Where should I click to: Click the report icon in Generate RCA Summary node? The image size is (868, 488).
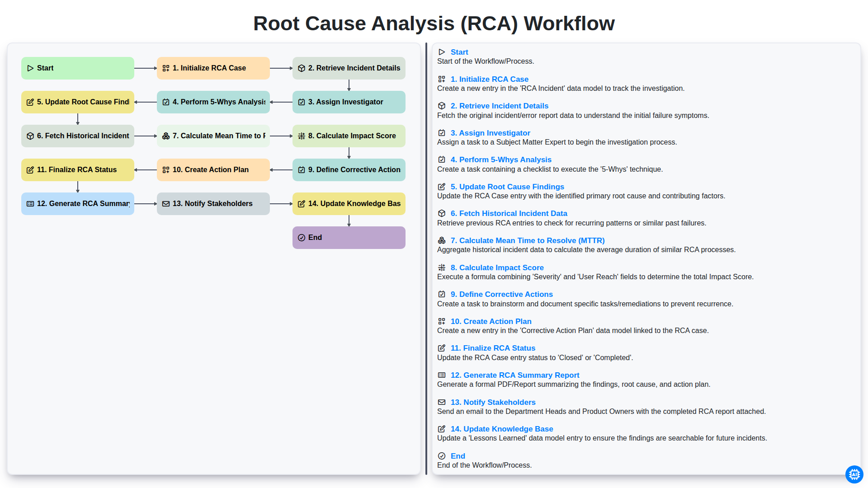point(30,204)
